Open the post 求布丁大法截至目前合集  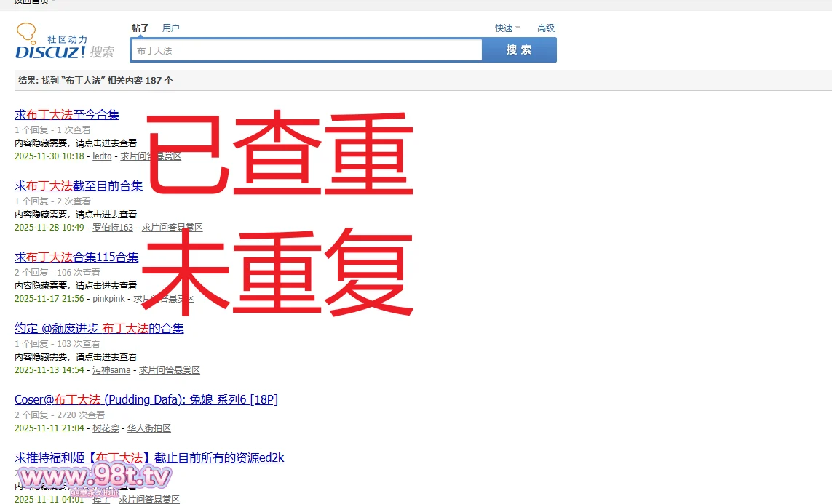[79, 185]
